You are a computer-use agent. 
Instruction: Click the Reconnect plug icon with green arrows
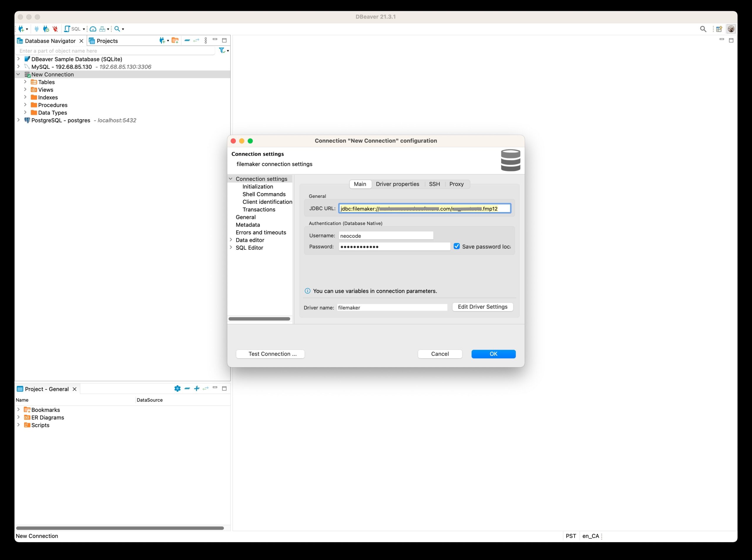[46, 29]
